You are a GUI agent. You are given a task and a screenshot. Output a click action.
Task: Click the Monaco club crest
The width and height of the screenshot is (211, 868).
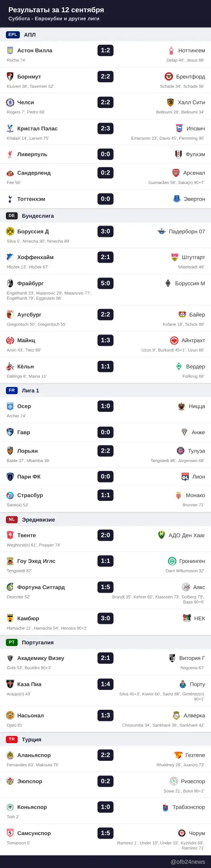point(178,495)
